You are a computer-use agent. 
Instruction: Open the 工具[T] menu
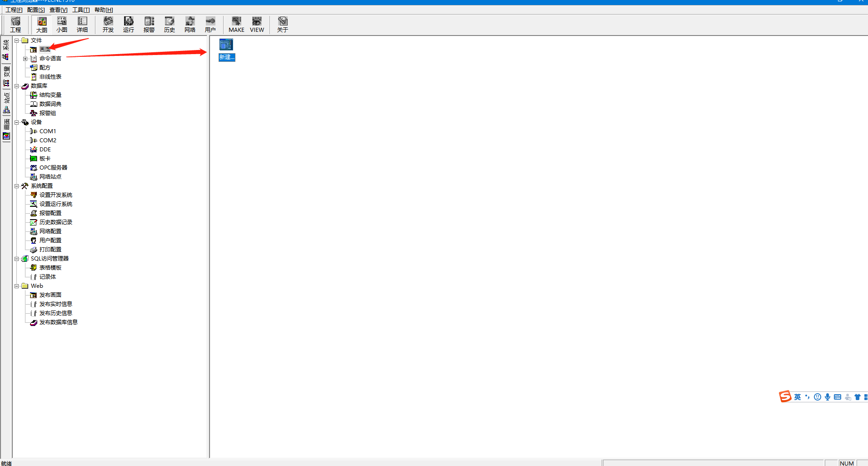click(x=81, y=10)
